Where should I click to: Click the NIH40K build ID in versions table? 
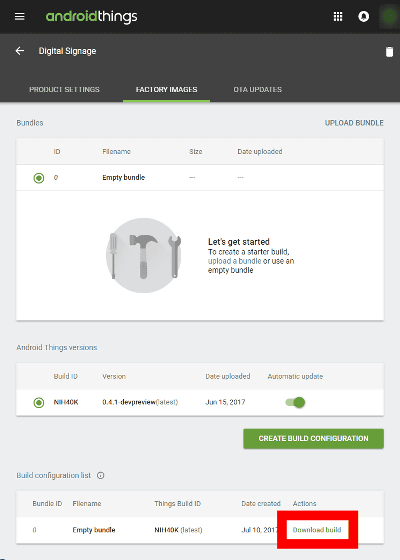[x=66, y=402]
